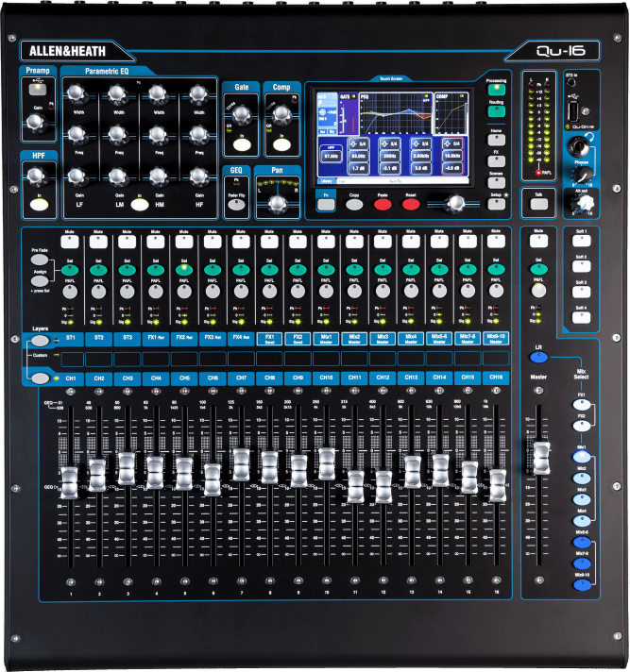Tap the Qu-Drive USB port

[x=572, y=110]
